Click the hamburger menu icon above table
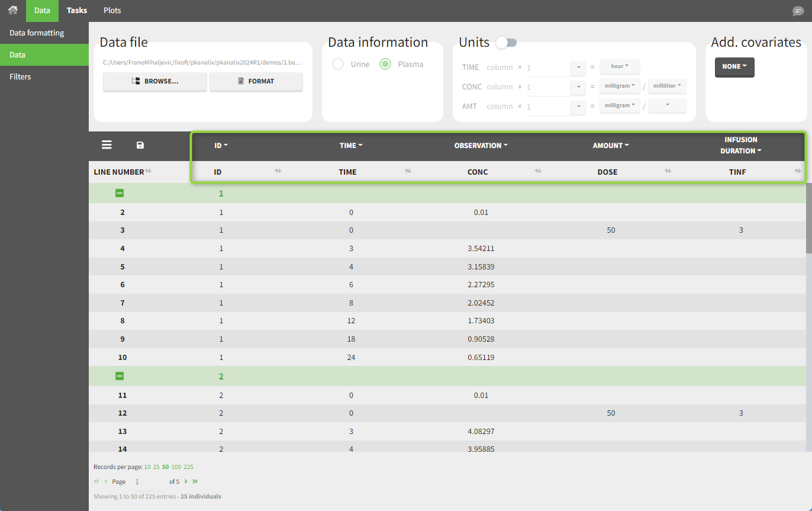812x511 pixels. (x=107, y=145)
